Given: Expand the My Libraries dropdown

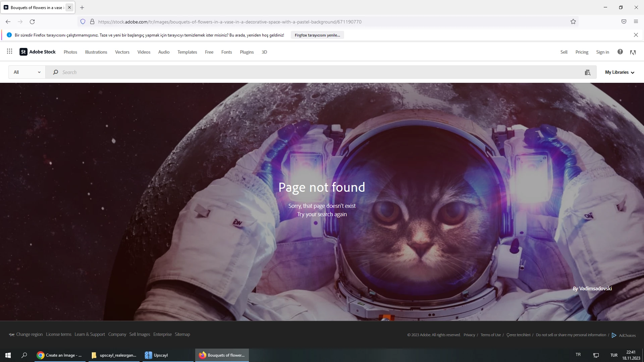Looking at the screenshot, I should (620, 72).
